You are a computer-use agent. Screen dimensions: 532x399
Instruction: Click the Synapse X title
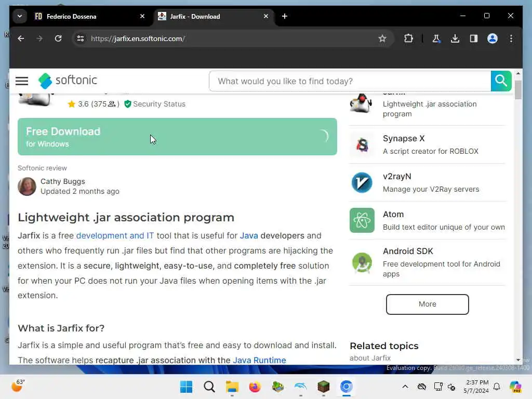point(404,138)
